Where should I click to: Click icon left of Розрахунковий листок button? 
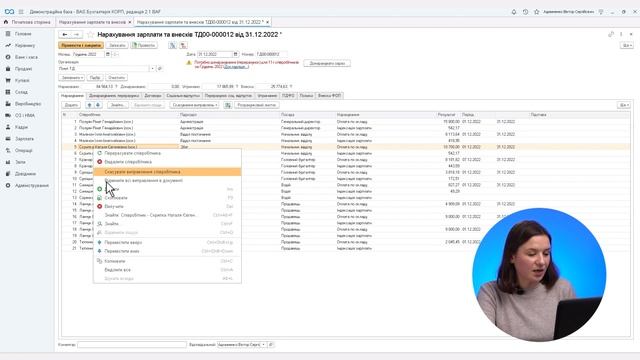(228, 105)
